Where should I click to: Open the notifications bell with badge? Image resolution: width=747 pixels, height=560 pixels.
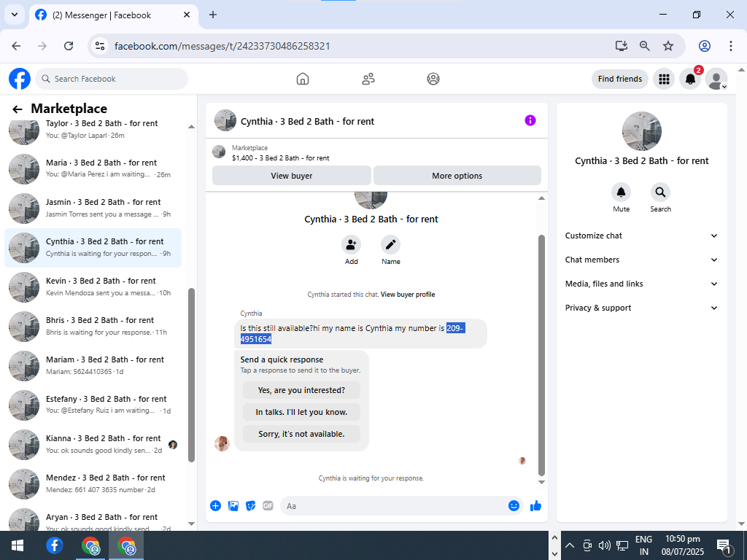[690, 79]
